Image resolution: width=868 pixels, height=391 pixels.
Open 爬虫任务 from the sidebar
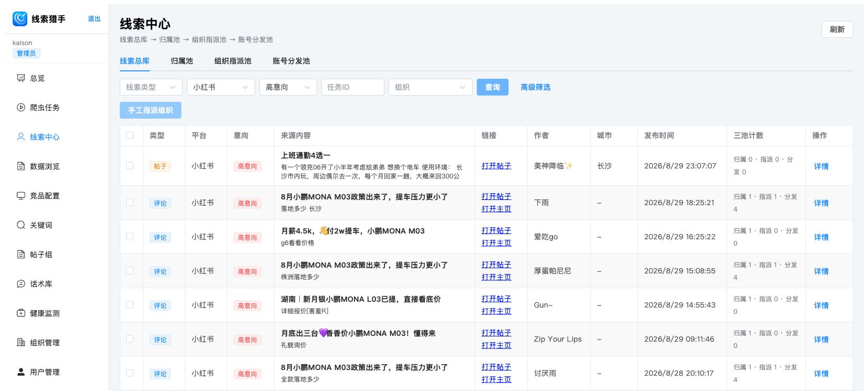coord(45,108)
